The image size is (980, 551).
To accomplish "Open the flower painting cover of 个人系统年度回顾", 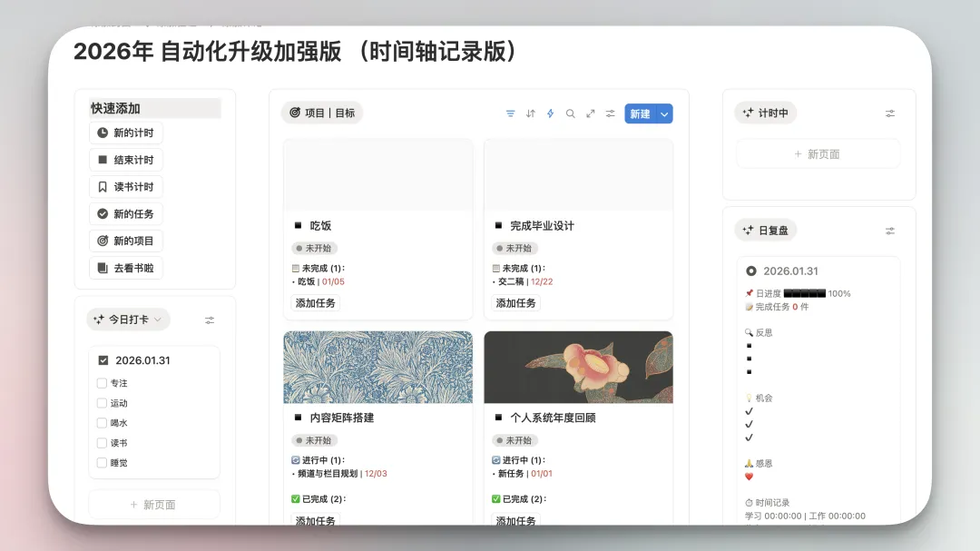I will (x=579, y=367).
